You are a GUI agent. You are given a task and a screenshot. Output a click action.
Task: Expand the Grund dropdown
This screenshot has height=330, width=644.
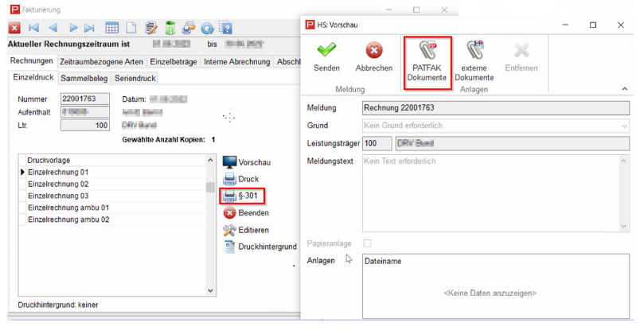(623, 125)
